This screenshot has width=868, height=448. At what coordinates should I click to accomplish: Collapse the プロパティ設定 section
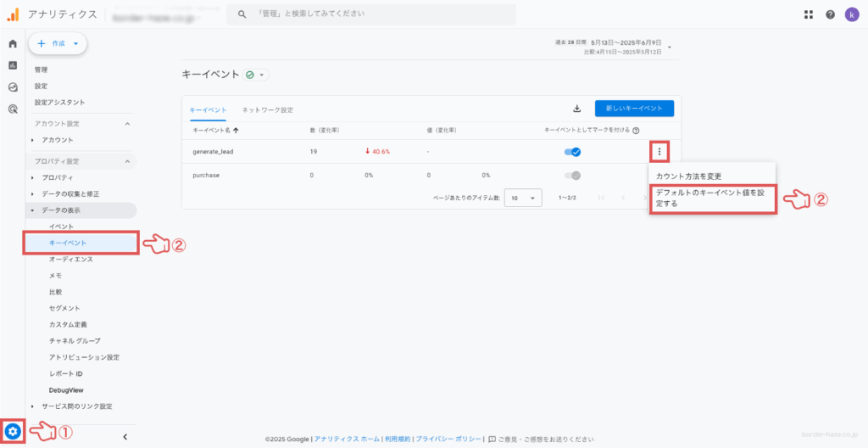(127, 161)
